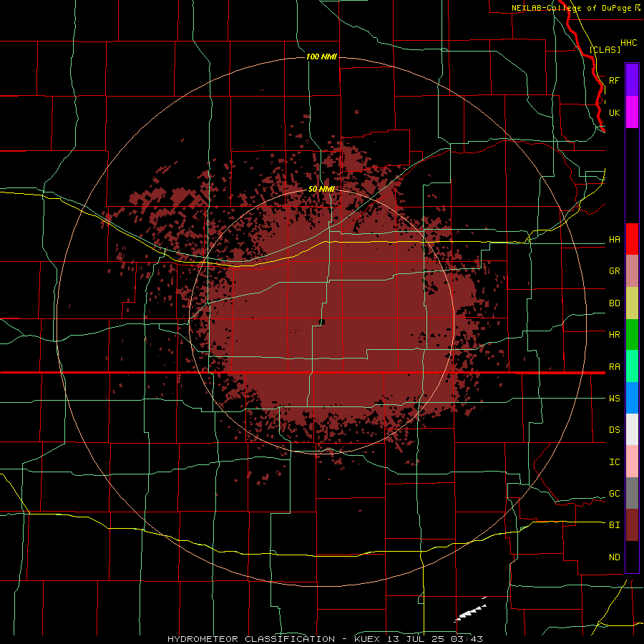This screenshot has width=644, height=644.
Task: Click the RF legend label
Action: 615,80
